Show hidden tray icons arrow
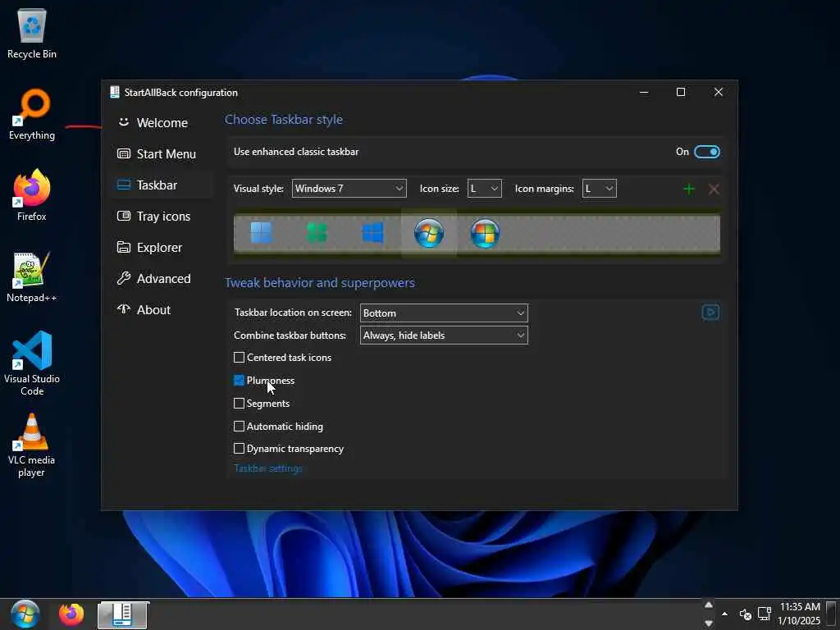840x630 pixels. [x=725, y=614]
